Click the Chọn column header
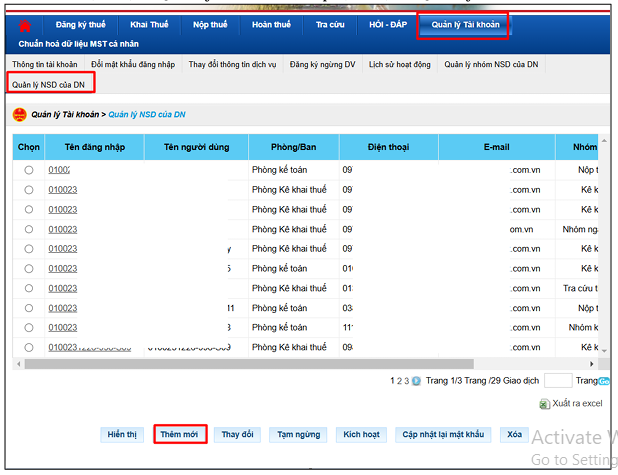 click(29, 147)
